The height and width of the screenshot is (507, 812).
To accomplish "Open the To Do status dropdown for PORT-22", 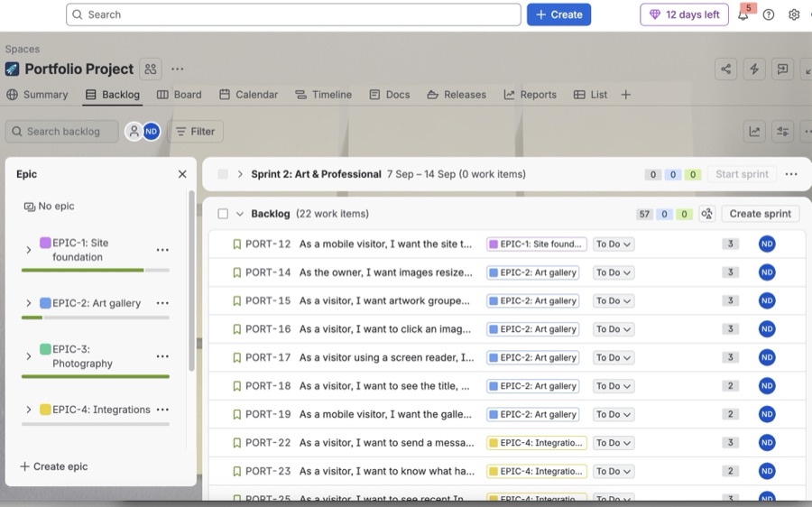I will click(614, 443).
